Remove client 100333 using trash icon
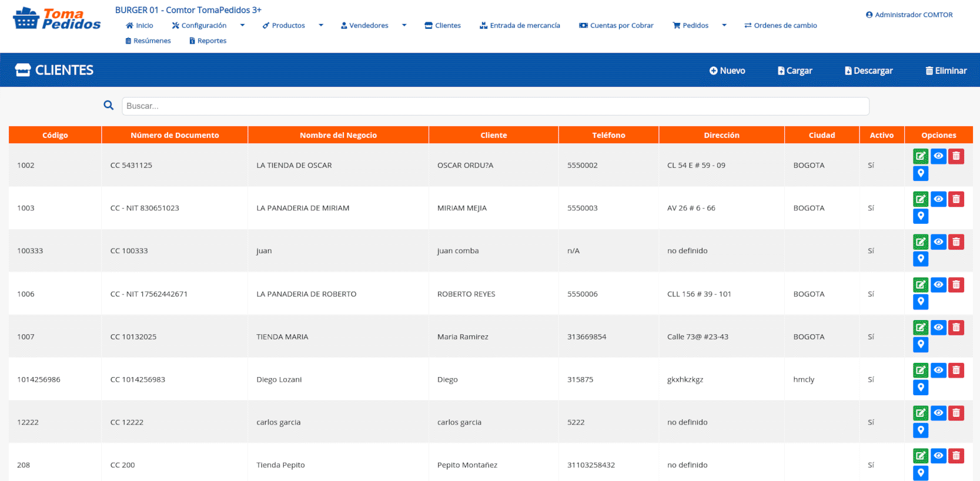Viewport: 980px width, 481px height. coord(956,242)
